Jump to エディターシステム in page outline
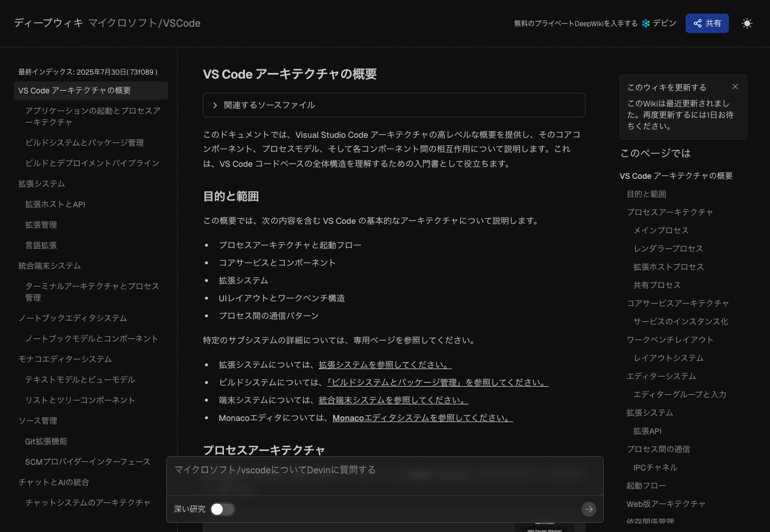Image resolution: width=770 pixels, height=532 pixels. [661, 376]
